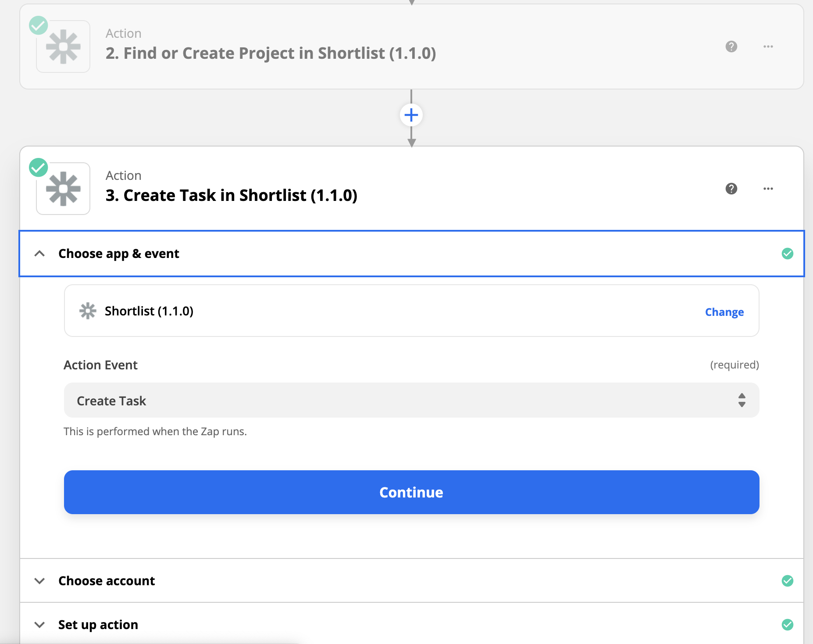813x644 pixels.
Task: Open step 2 Find or Create Project
Action: 411,47
